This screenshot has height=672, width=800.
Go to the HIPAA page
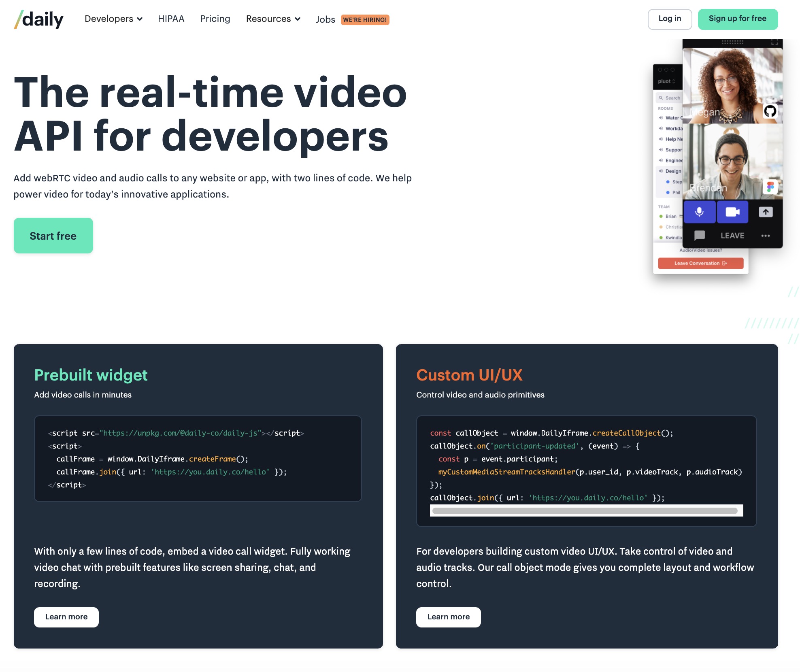pos(171,19)
